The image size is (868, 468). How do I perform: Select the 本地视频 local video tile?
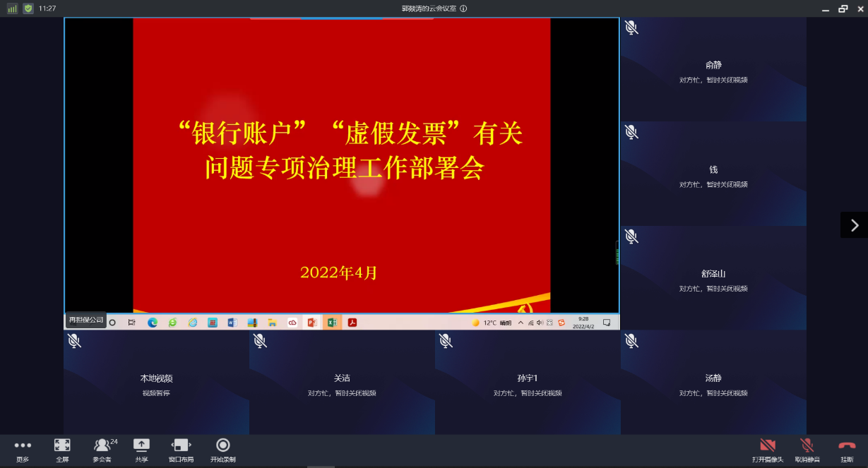point(156,383)
